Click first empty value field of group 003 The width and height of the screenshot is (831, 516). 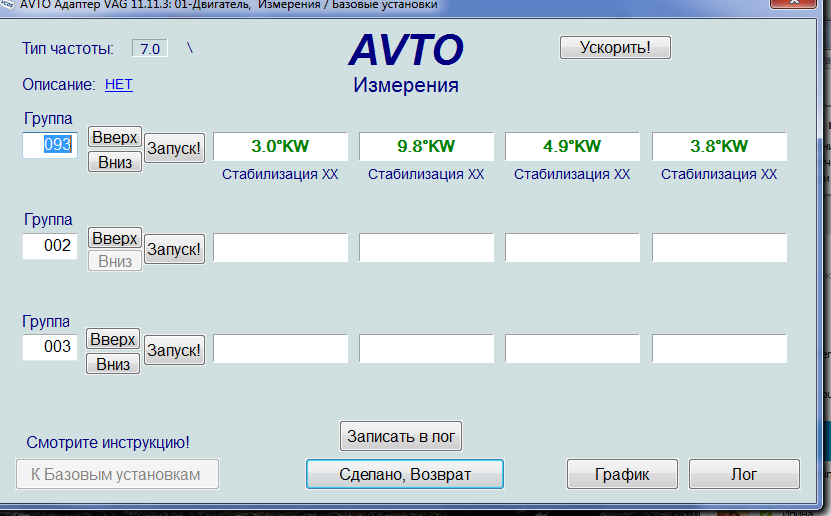coord(280,349)
